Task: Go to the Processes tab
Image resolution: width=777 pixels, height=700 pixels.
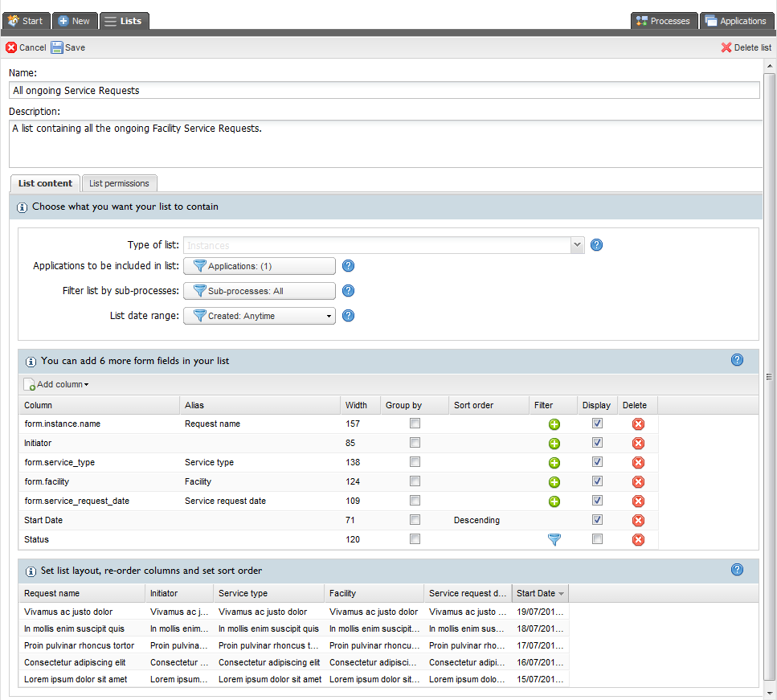Action: [663, 21]
